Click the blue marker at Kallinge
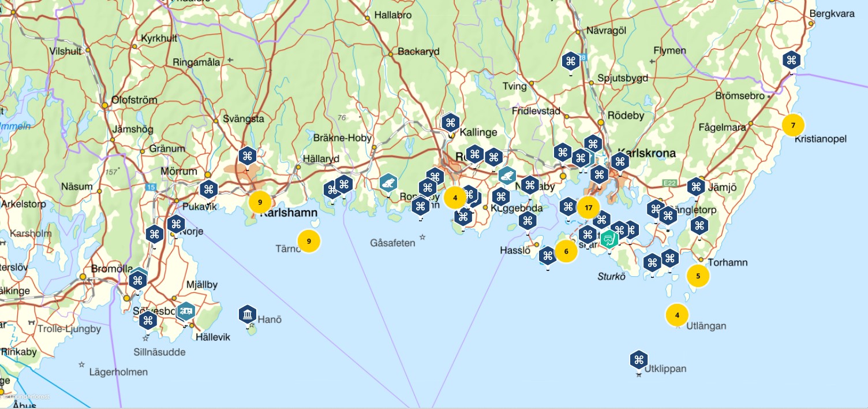 450,122
